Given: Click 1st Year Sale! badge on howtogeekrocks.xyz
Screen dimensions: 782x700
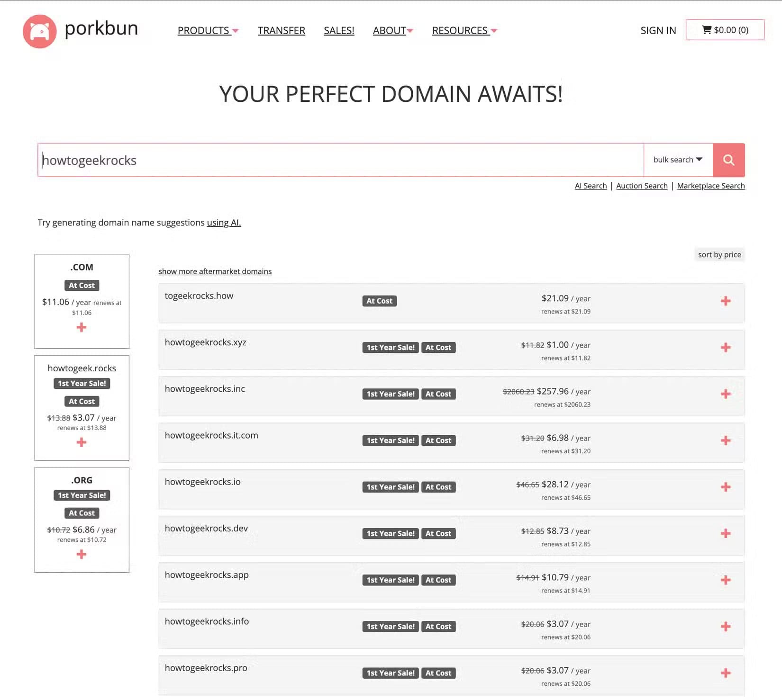Looking at the screenshot, I should click(391, 347).
